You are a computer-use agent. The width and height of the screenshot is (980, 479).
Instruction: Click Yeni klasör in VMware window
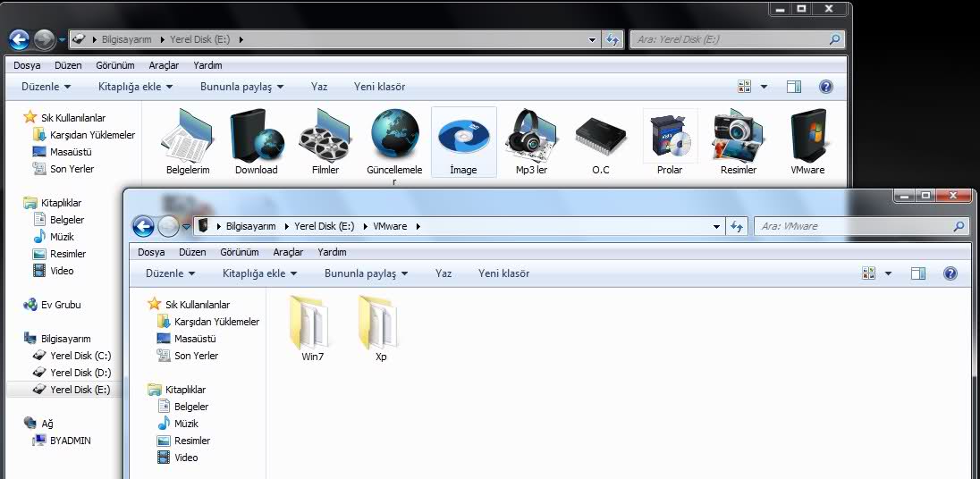(x=503, y=273)
